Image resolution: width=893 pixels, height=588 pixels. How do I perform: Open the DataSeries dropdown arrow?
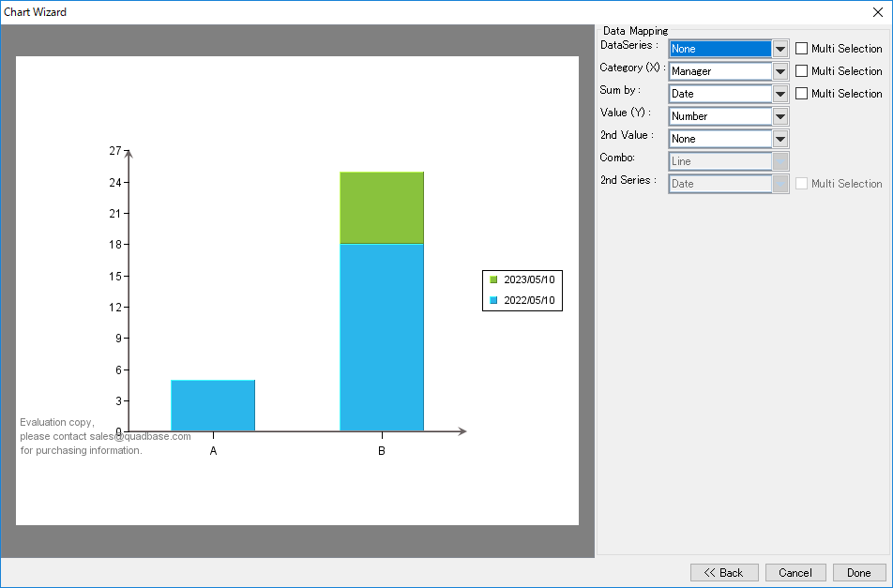(x=780, y=49)
